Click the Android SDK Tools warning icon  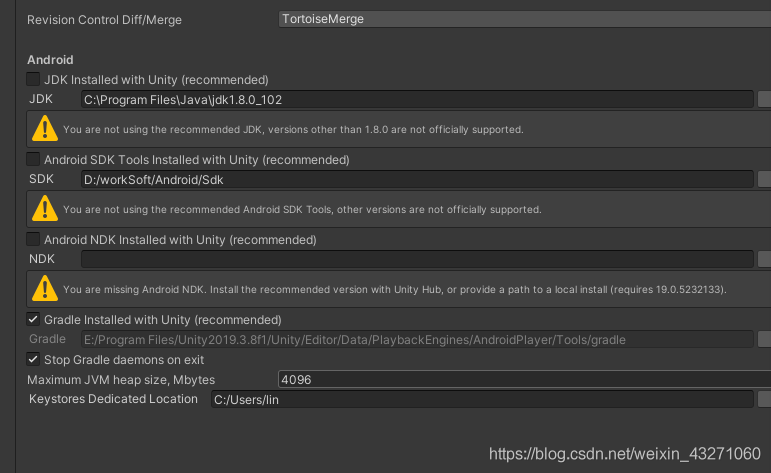pos(45,208)
